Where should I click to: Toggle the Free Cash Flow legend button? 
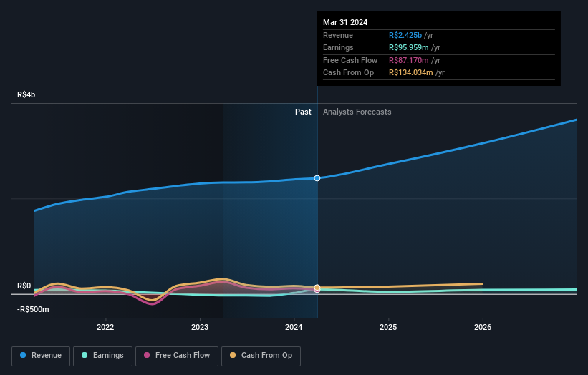(177, 356)
